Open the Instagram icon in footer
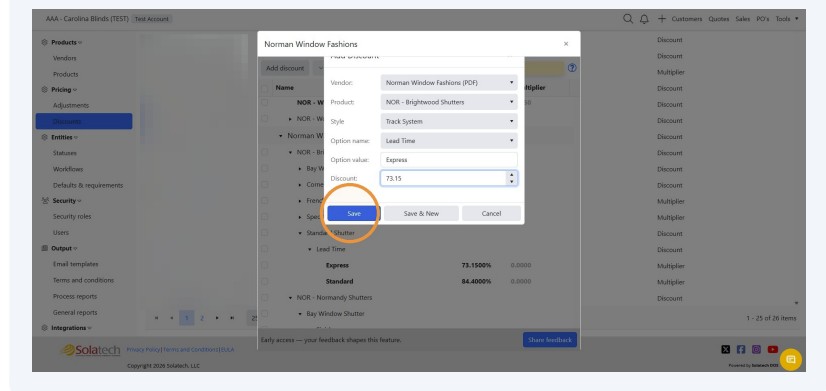The width and height of the screenshot is (826, 391). tap(756, 349)
